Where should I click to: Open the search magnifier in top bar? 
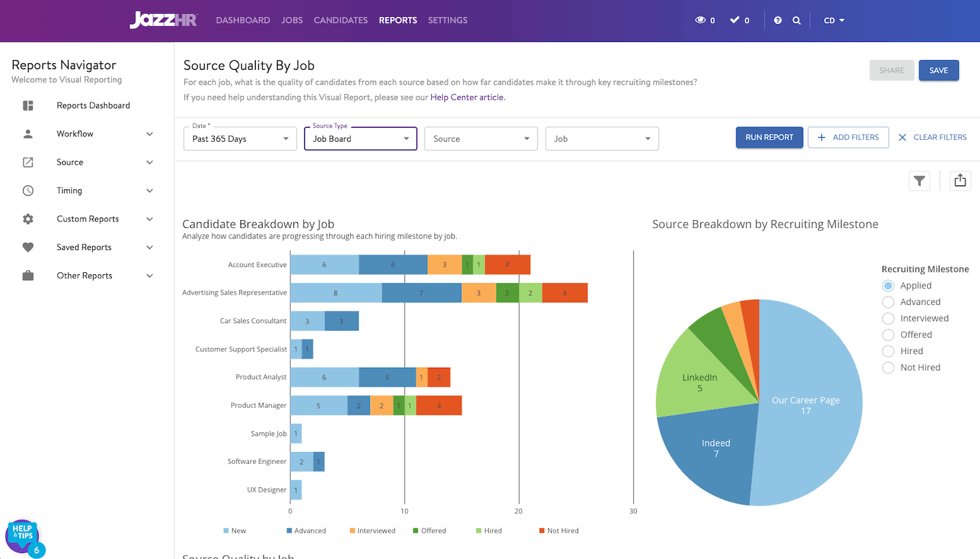coord(796,20)
